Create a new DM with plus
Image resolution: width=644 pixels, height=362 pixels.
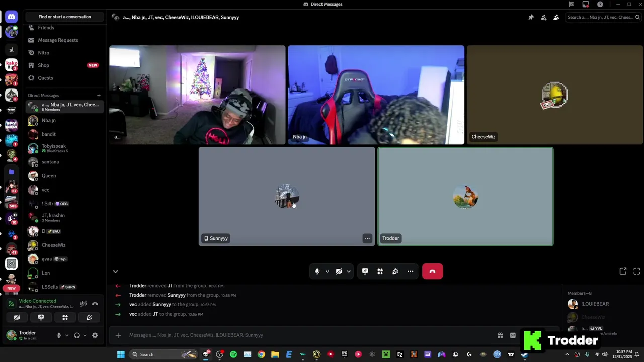[99, 95]
